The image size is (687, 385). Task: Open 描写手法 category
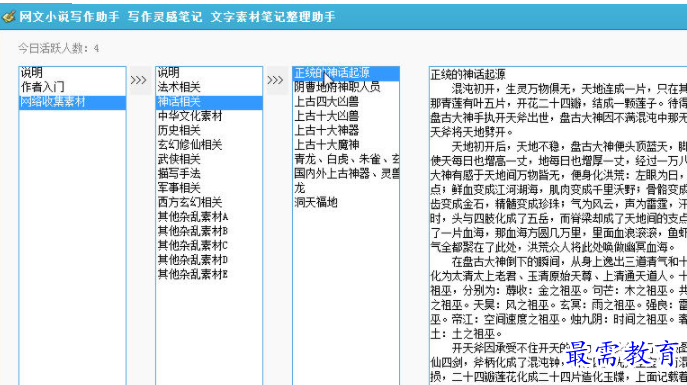209,173
